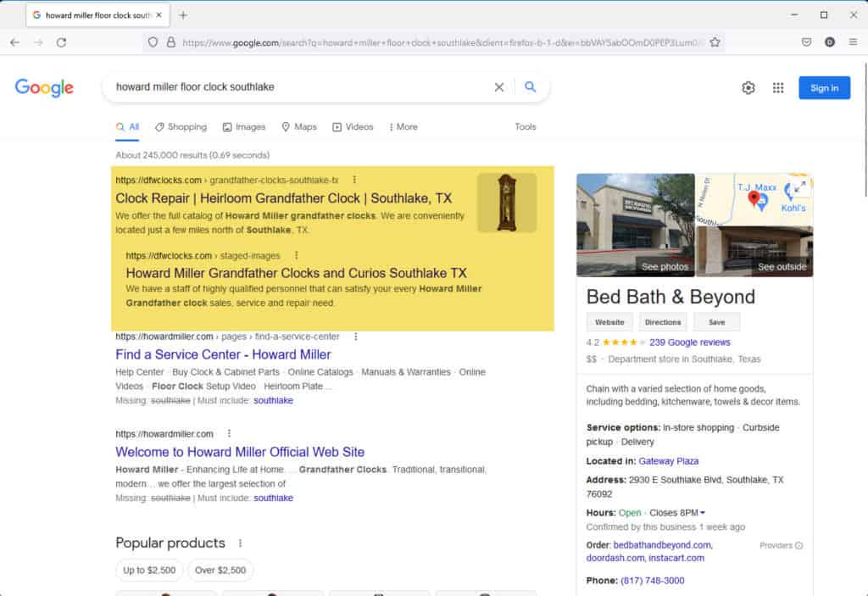The image size is (868, 596).
Task: Open Clock Repair Heirloom Grandfather Clock result
Action: pyautogui.click(x=283, y=198)
